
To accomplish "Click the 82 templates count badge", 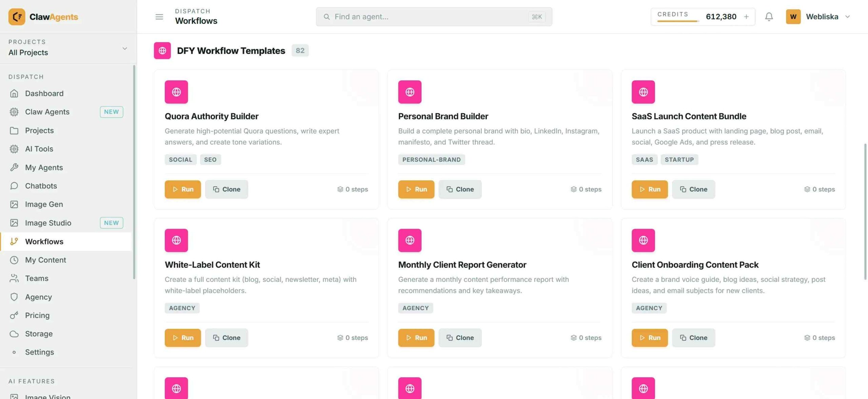I will [300, 51].
